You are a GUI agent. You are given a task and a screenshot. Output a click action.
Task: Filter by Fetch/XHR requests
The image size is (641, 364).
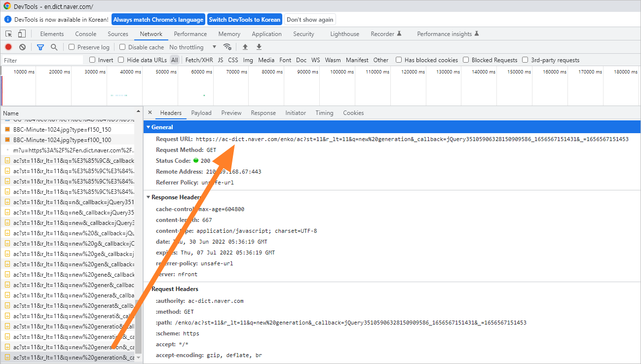coord(199,60)
